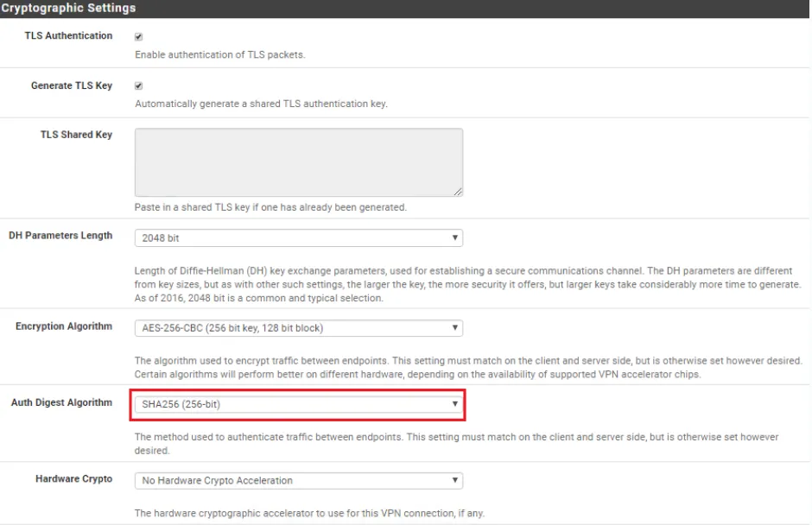Click inside the TLS Shared Key text area
Image resolution: width=812 pixels, height=525 pixels.
298,161
